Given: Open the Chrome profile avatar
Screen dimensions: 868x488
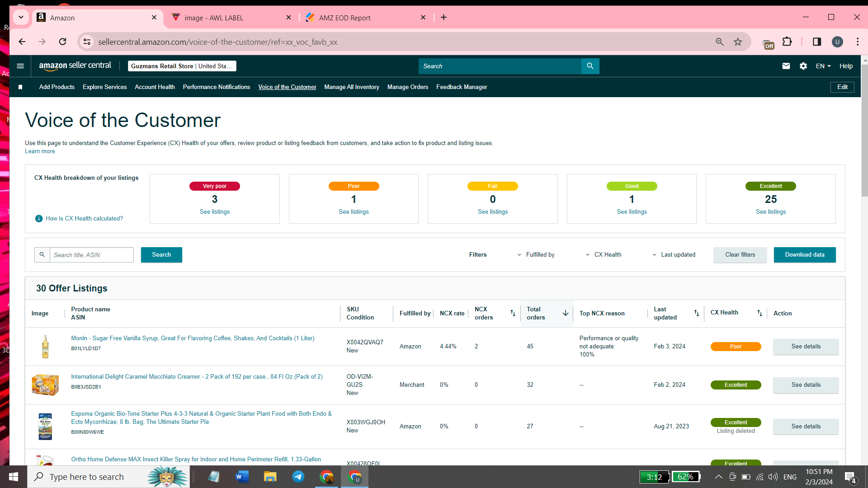Looking at the screenshot, I should (x=837, y=42).
